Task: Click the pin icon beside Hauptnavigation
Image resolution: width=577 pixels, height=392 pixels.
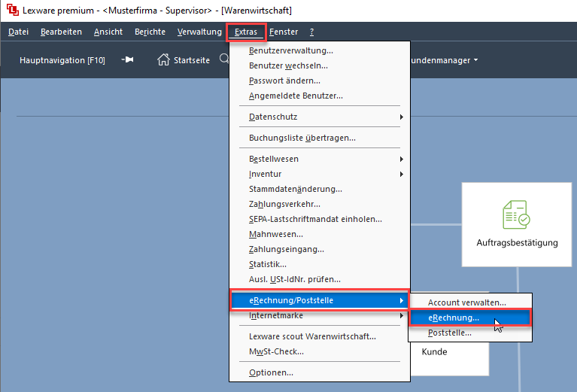Action: pyautogui.click(x=127, y=60)
